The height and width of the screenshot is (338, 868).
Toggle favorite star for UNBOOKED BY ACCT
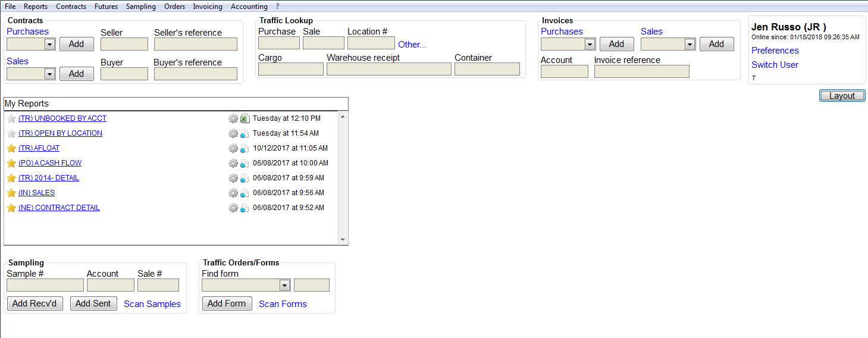click(11, 118)
